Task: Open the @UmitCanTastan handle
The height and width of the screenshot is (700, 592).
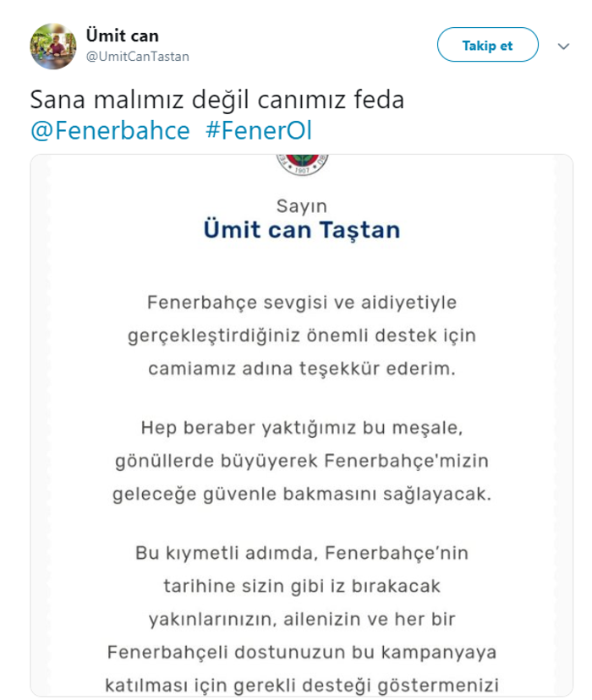Action: 137,57
